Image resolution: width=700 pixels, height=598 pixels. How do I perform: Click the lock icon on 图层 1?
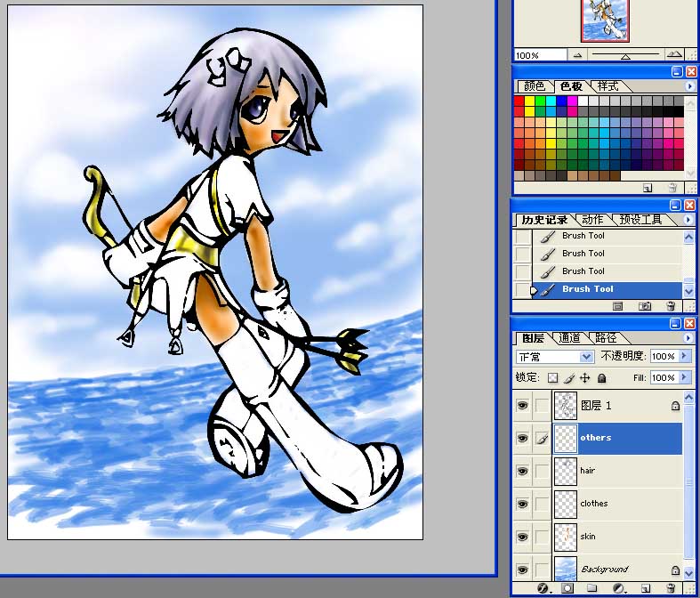point(675,406)
